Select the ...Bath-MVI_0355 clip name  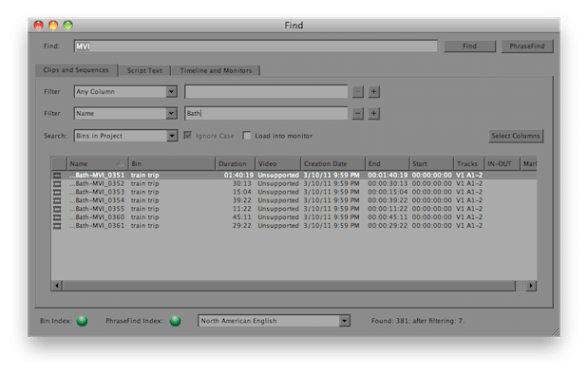(x=97, y=209)
